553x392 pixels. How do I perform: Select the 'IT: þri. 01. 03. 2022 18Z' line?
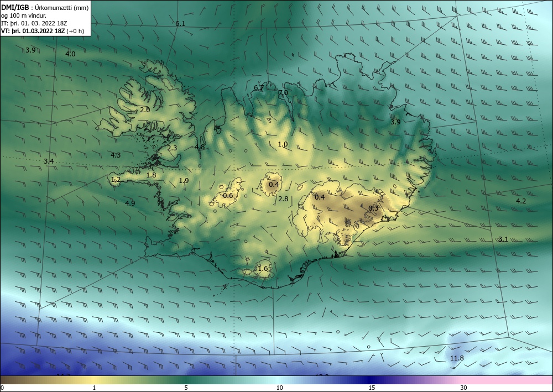34,23
